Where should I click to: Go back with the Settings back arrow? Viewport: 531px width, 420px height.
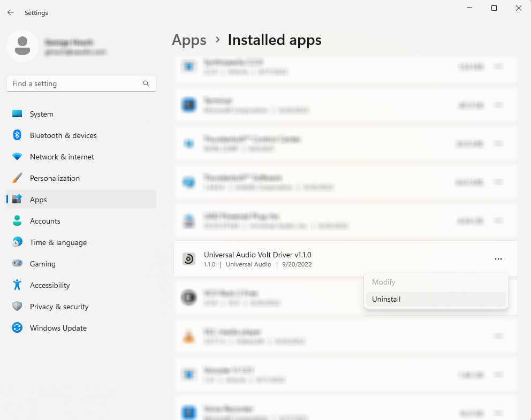point(11,12)
